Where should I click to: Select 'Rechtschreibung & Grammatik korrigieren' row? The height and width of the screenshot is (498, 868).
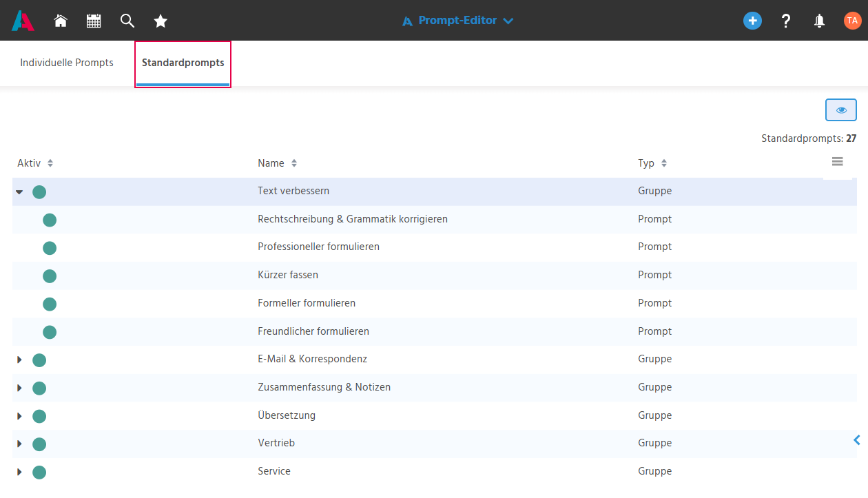point(434,220)
